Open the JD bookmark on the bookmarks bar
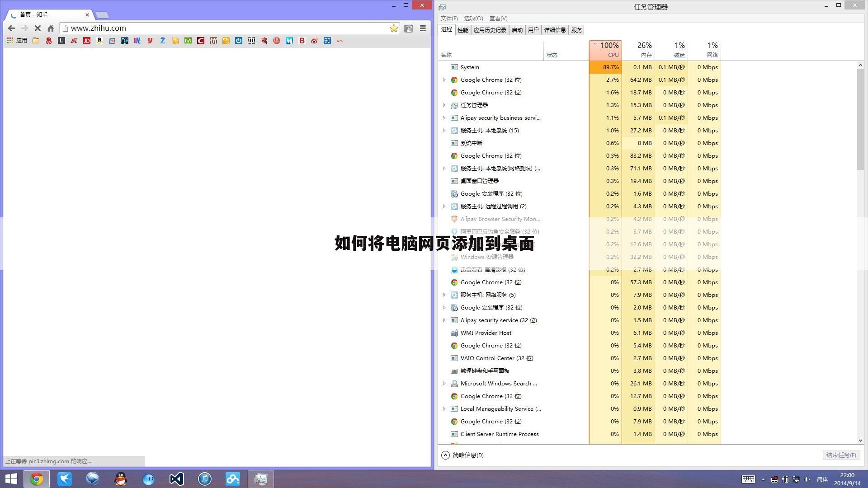Viewport: 868px width, 488px height. tap(86, 41)
